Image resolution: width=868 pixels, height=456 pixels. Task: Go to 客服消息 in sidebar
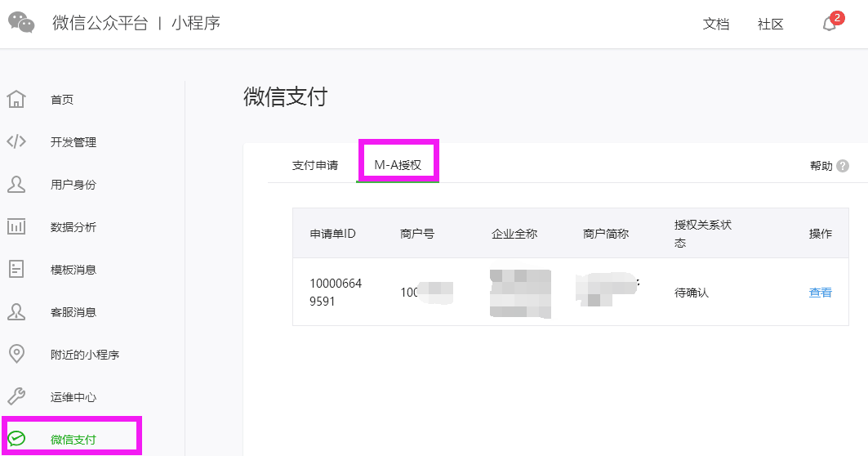(73, 312)
